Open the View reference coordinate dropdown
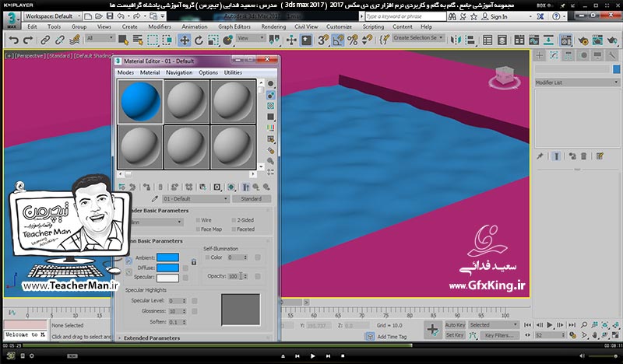This screenshot has height=364, width=623. coord(251,38)
